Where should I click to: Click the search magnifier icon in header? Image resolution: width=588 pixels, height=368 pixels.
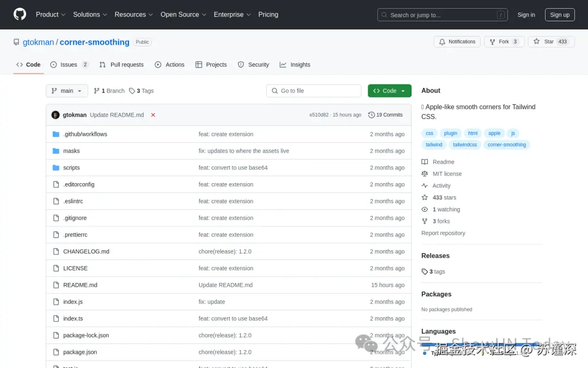tap(384, 15)
